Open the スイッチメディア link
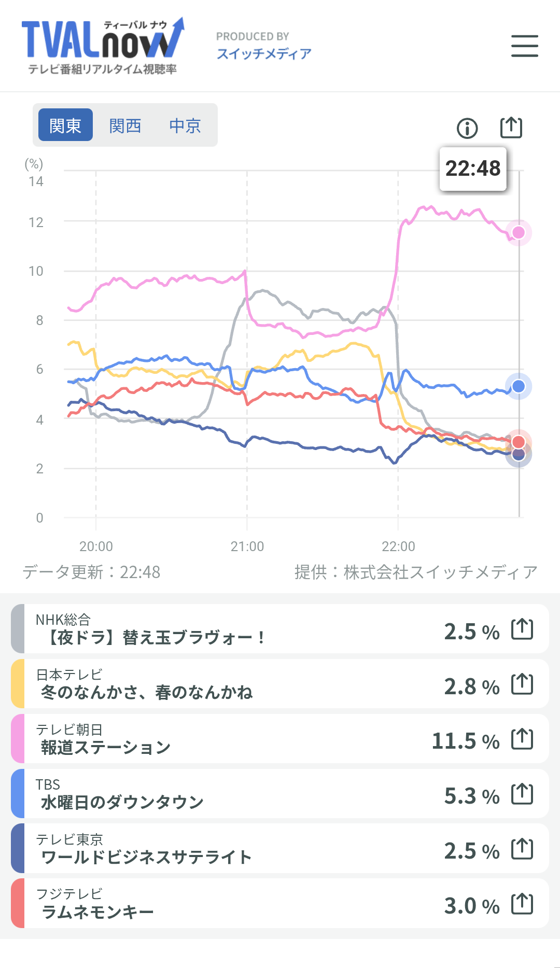Viewport: 560px width, 968px height. pos(264,53)
